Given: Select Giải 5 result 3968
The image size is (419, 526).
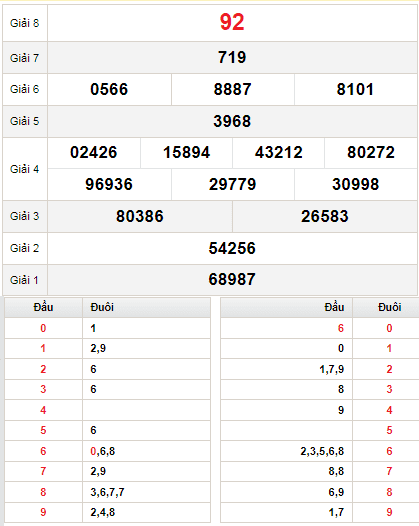Looking at the screenshot, I should tap(232, 121).
